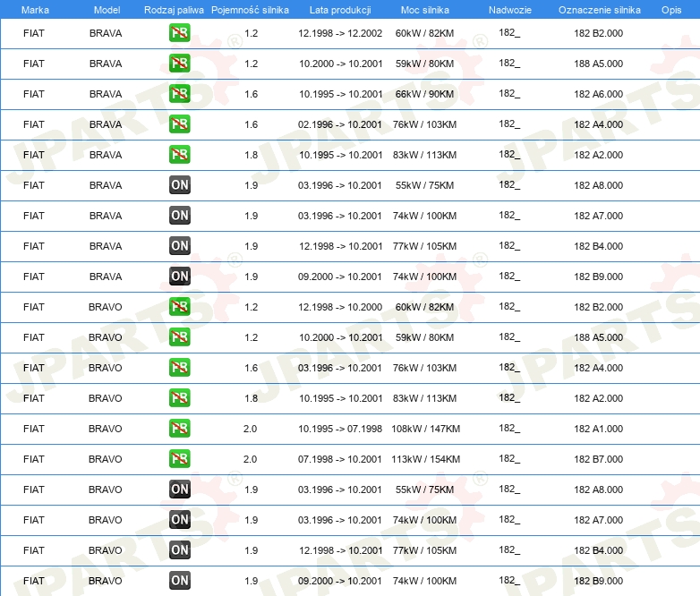Click engine capacity 1.6 in 66kW row

point(251,94)
